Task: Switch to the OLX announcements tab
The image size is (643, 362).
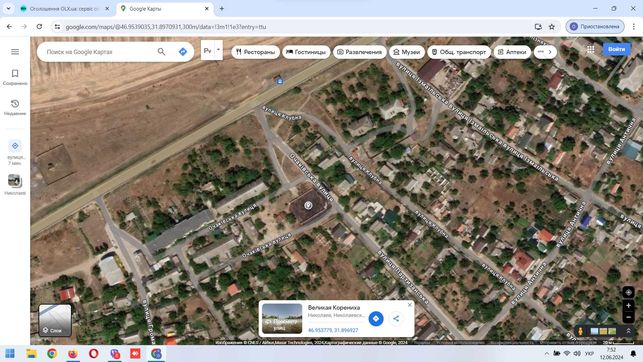Action: click(65, 8)
